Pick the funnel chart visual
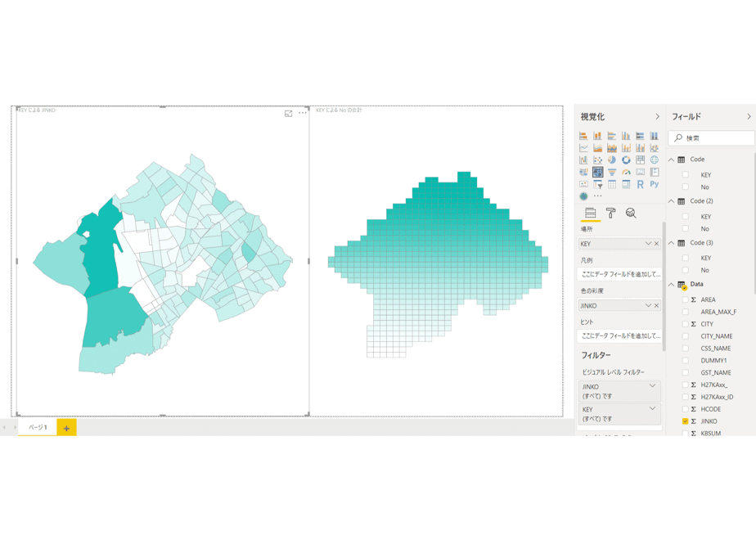Screen dimensions: 756x540 (612, 172)
